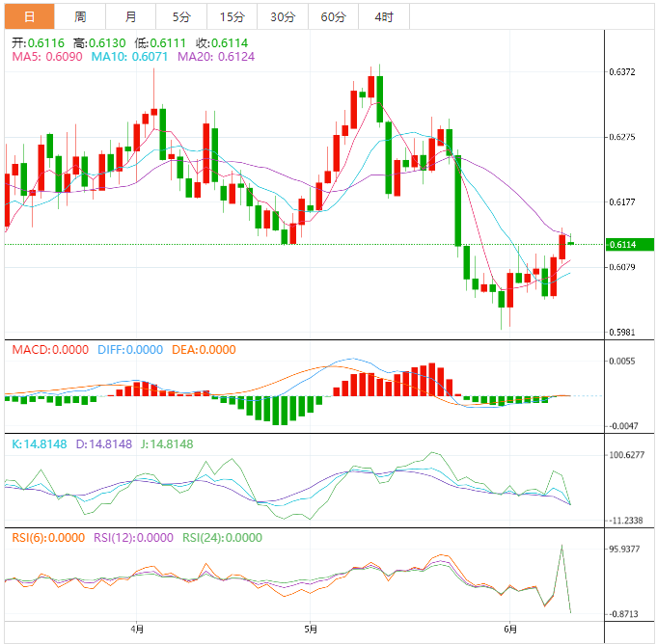Select the 60分 timeframe tab
Image resolution: width=657 pixels, height=644 pixels.
[x=333, y=16]
